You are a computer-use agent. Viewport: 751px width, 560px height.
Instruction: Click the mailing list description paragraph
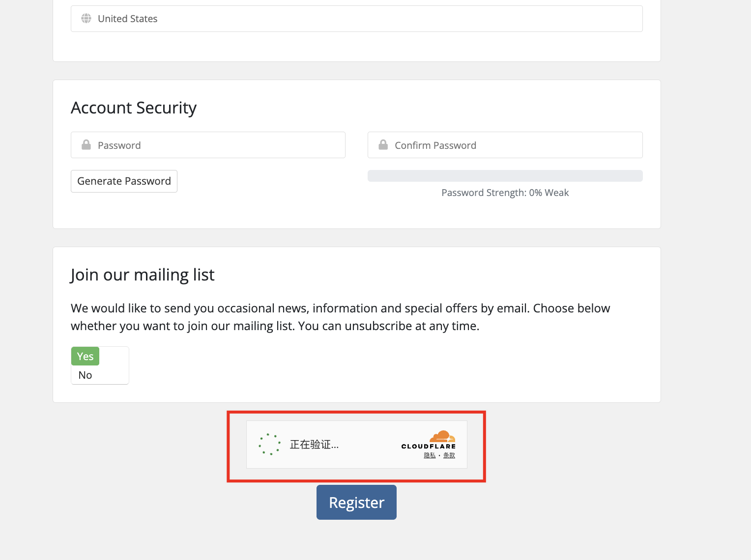pos(340,317)
